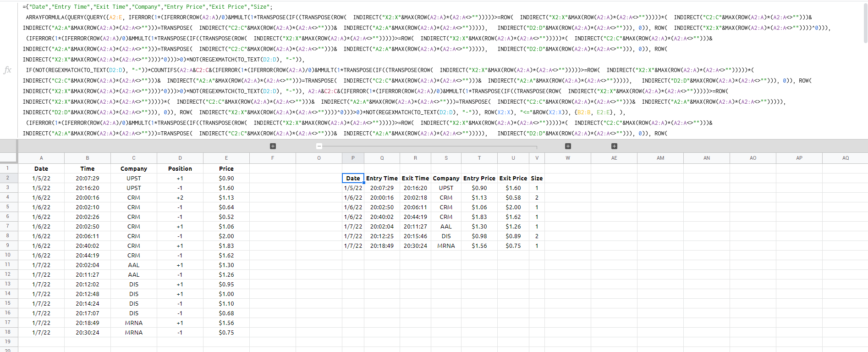Viewport: 868px width, 352px height.
Task: Select entry price $1.83 cell
Action: click(x=479, y=217)
